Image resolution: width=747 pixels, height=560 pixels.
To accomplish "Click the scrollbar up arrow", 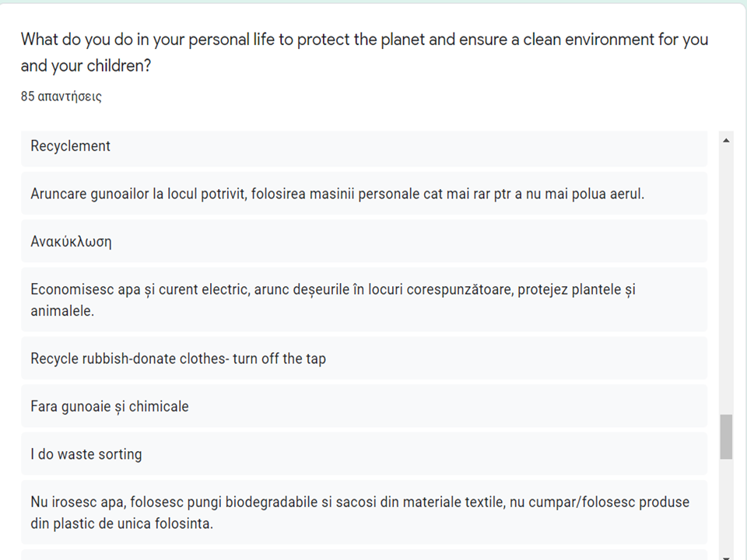I will [727, 139].
